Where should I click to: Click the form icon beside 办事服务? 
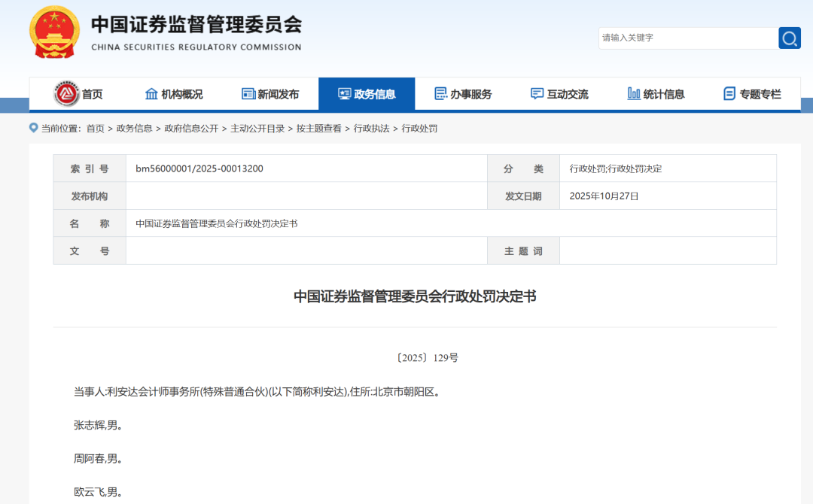click(x=440, y=94)
